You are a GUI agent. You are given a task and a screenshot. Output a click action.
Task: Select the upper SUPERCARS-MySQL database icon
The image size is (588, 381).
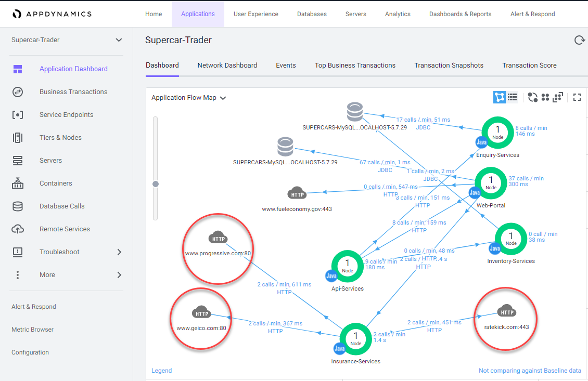pos(355,112)
